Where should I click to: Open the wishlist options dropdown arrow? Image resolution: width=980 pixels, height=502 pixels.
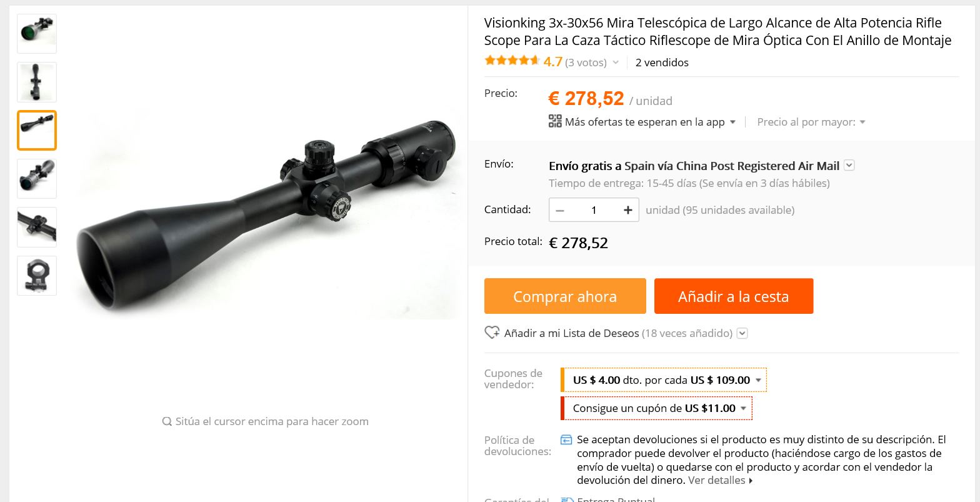(742, 333)
